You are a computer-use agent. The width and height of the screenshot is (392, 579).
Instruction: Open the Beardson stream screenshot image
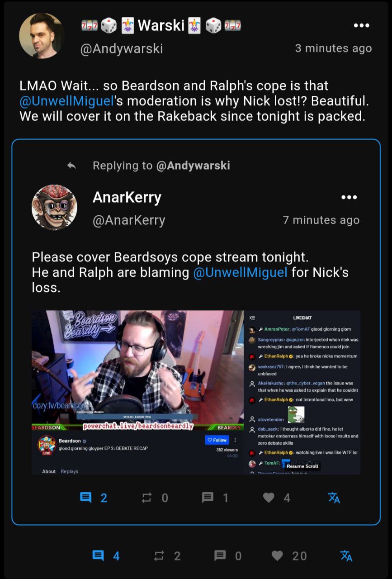pos(196,392)
